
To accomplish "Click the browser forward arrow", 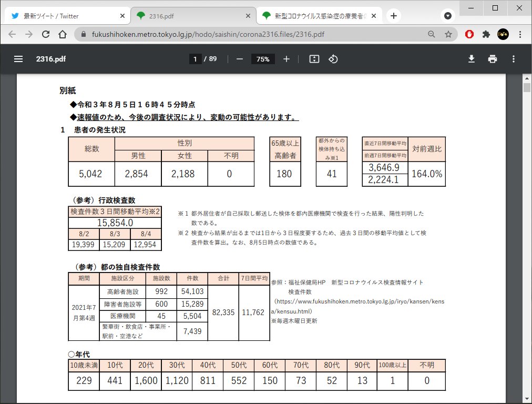I will (29, 34).
